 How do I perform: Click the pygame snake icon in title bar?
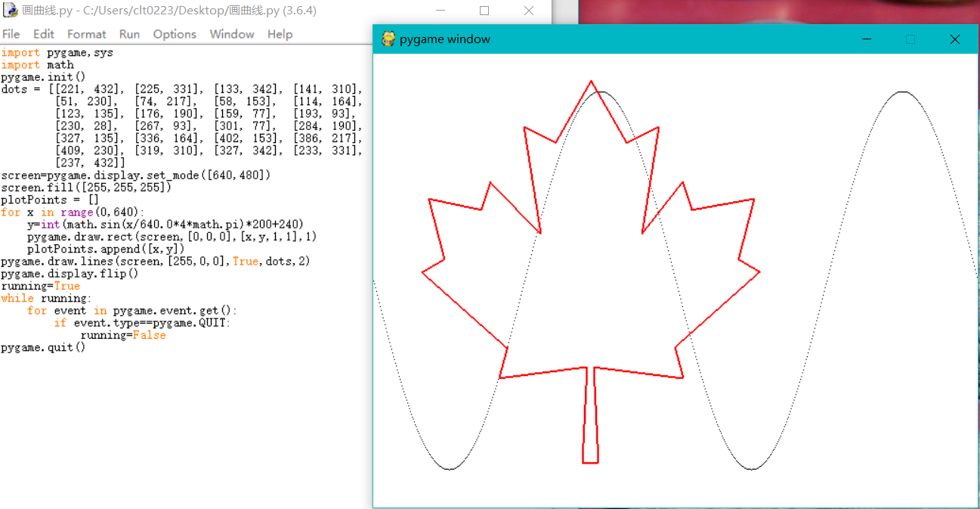(x=388, y=39)
